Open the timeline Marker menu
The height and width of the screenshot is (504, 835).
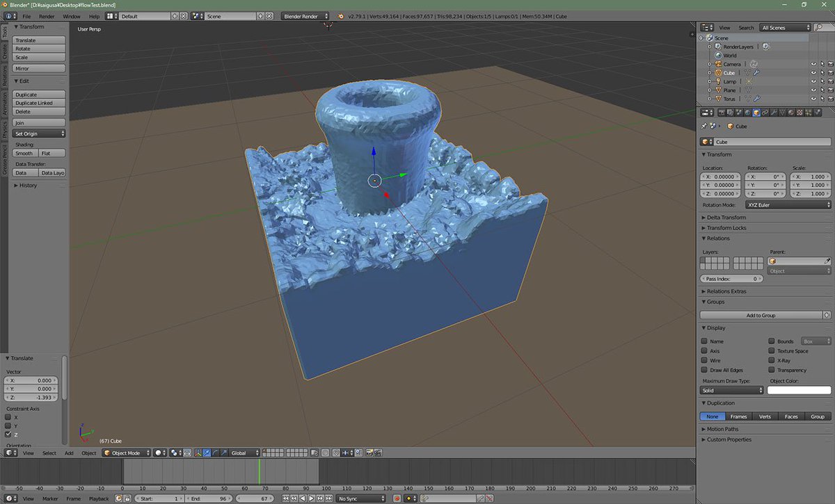point(50,498)
